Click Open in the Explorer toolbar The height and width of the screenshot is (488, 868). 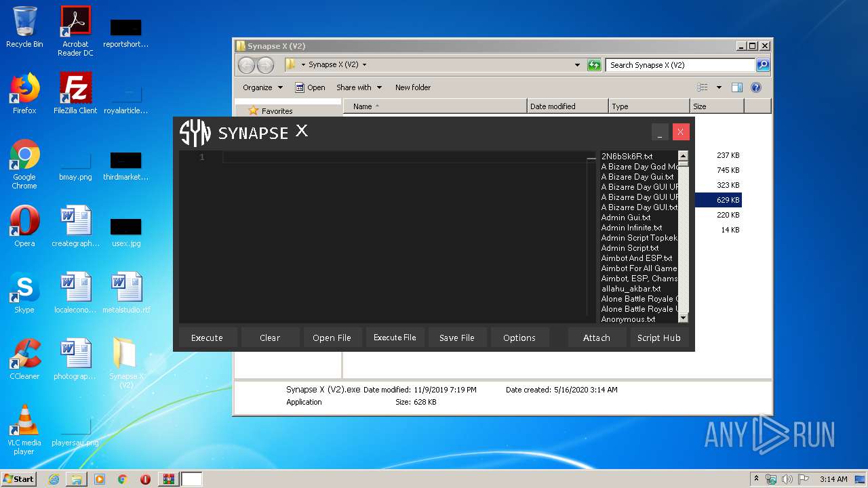[310, 87]
